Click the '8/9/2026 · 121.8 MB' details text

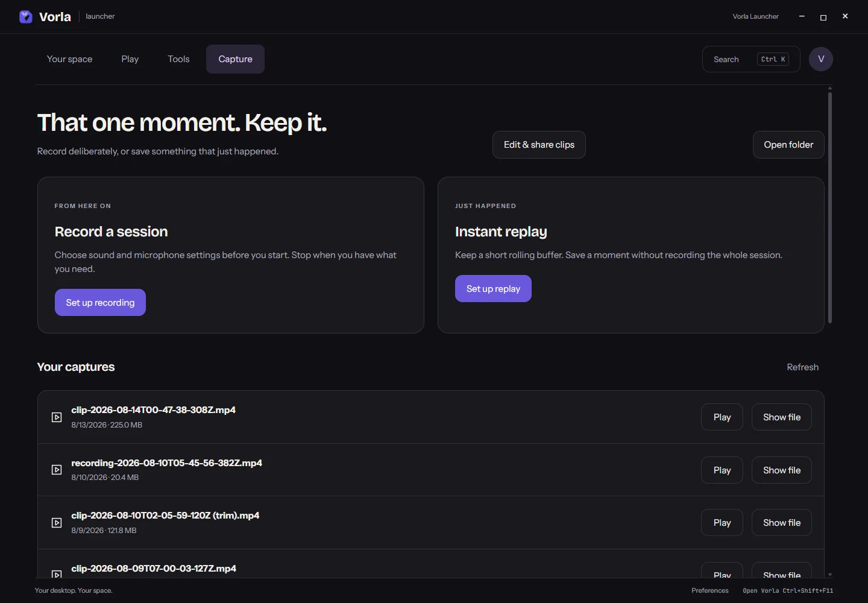(104, 531)
